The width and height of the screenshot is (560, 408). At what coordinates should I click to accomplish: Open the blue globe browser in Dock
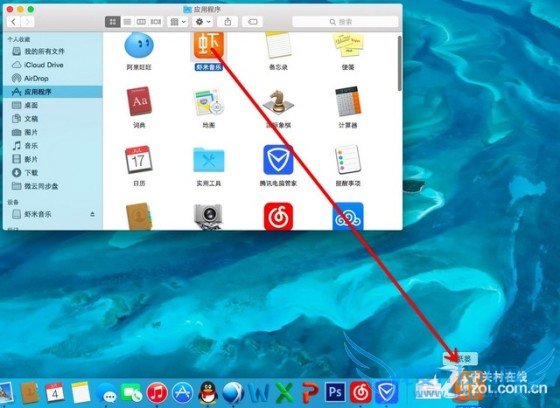pyautogui.click(x=233, y=393)
